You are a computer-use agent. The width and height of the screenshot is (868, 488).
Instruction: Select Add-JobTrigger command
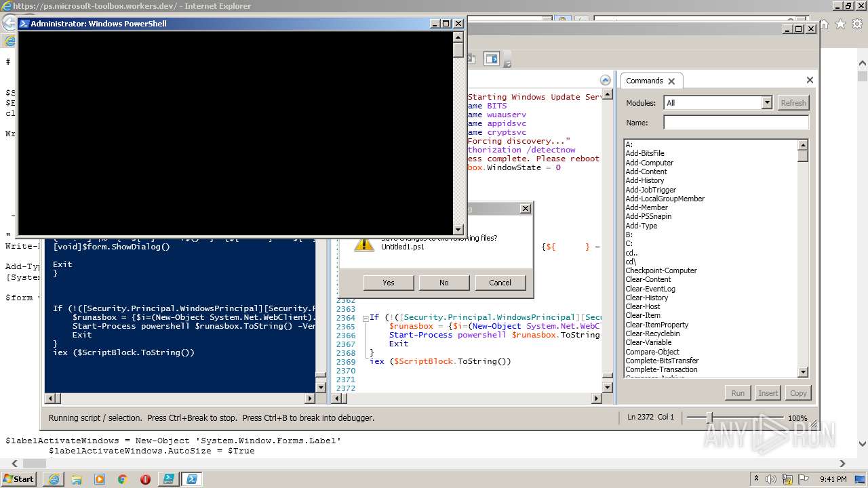click(x=650, y=190)
